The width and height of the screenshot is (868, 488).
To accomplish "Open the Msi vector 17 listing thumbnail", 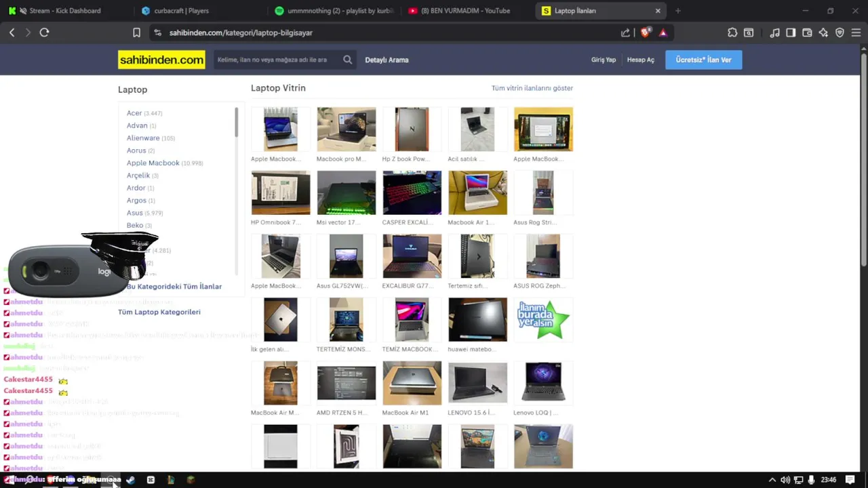I will click(346, 192).
